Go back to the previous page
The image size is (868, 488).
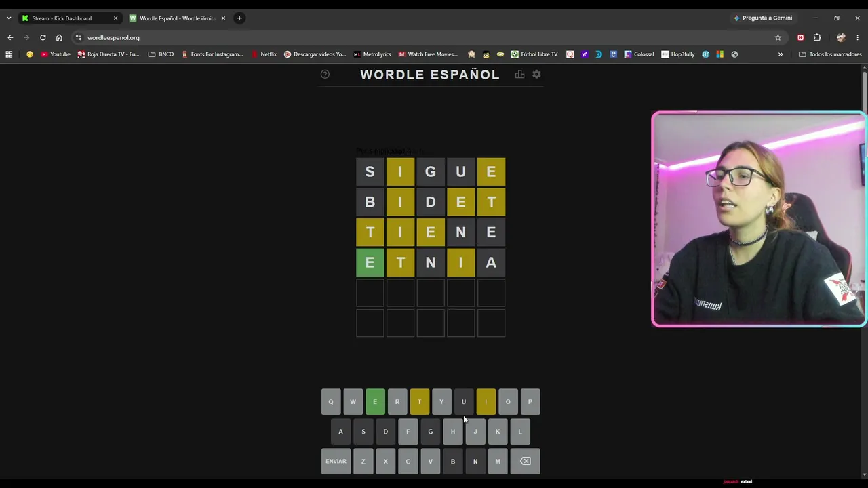pyautogui.click(x=10, y=37)
